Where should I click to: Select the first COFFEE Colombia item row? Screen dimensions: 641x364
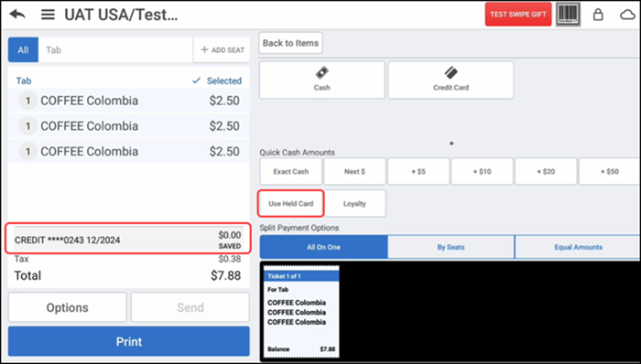pyautogui.click(x=129, y=101)
